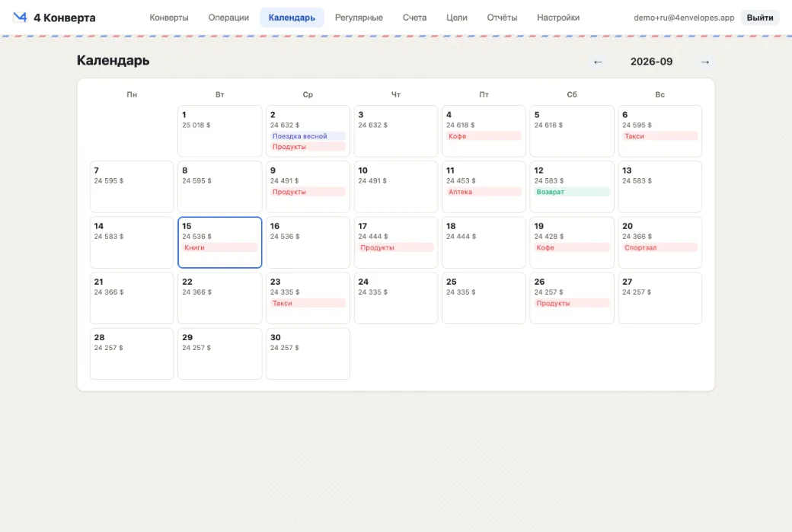Select day 14 calendar cell
The image size is (792, 532).
tap(131, 242)
